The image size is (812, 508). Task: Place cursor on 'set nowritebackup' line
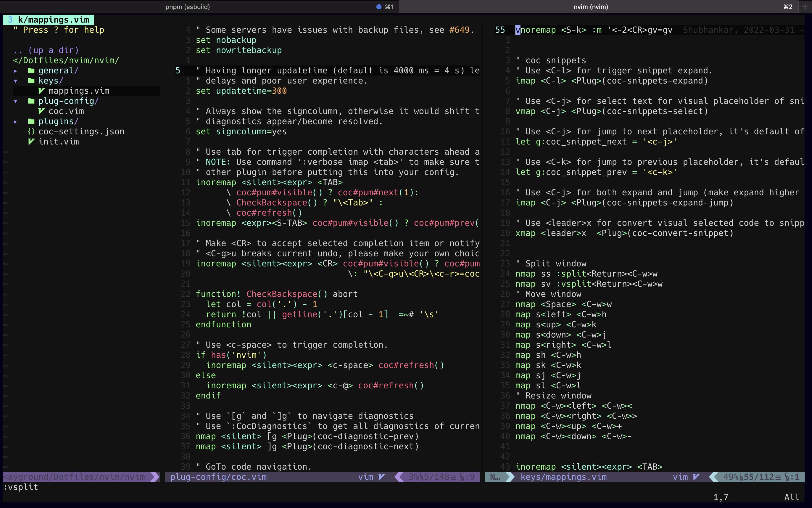click(x=239, y=50)
